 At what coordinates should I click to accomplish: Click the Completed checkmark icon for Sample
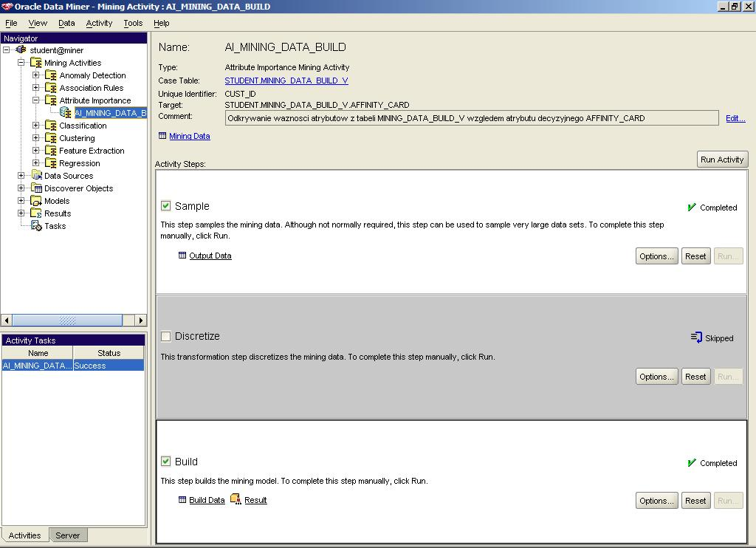pyautogui.click(x=692, y=207)
